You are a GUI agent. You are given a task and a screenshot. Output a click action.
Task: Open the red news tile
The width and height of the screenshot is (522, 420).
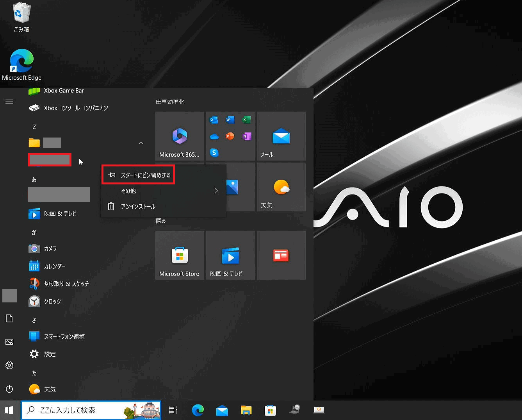pyautogui.click(x=281, y=255)
